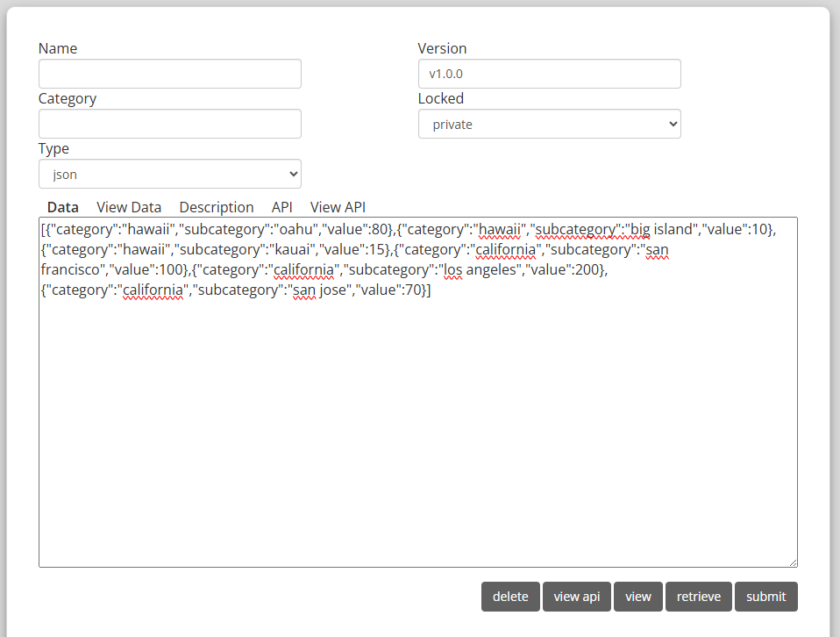Submit the form with submit button

pyautogui.click(x=766, y=597)
